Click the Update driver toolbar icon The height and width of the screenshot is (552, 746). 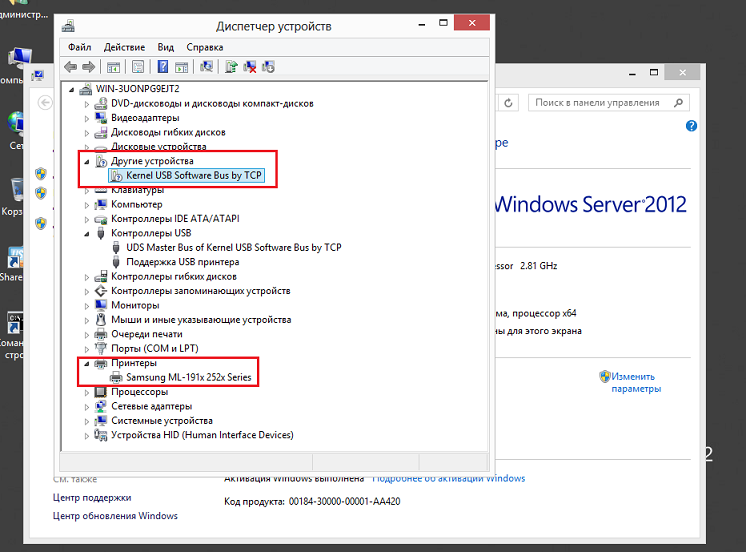point(231,67)
